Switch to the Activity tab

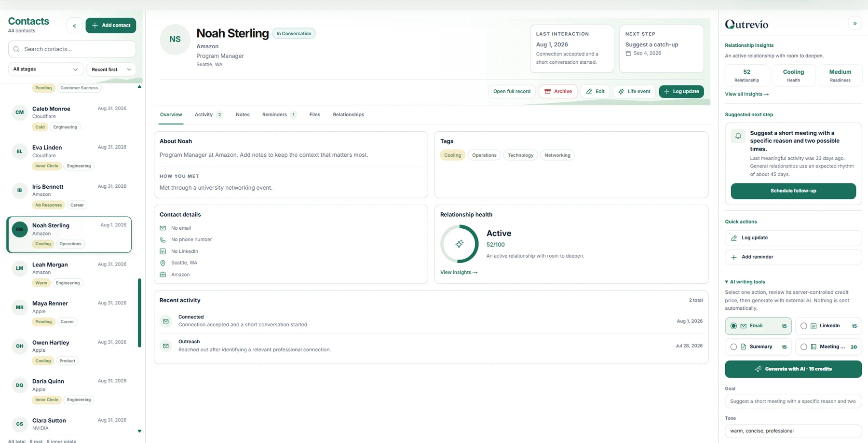click(x=208, y=115)
